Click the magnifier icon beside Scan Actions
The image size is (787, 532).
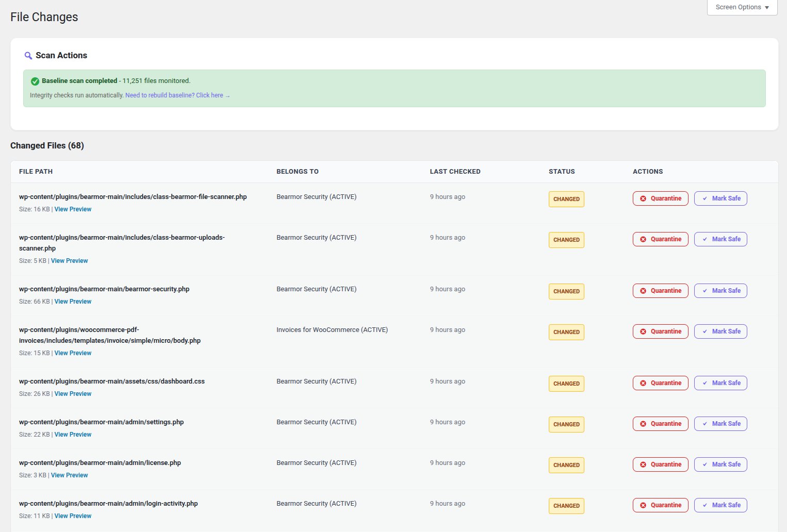(28, 55)
